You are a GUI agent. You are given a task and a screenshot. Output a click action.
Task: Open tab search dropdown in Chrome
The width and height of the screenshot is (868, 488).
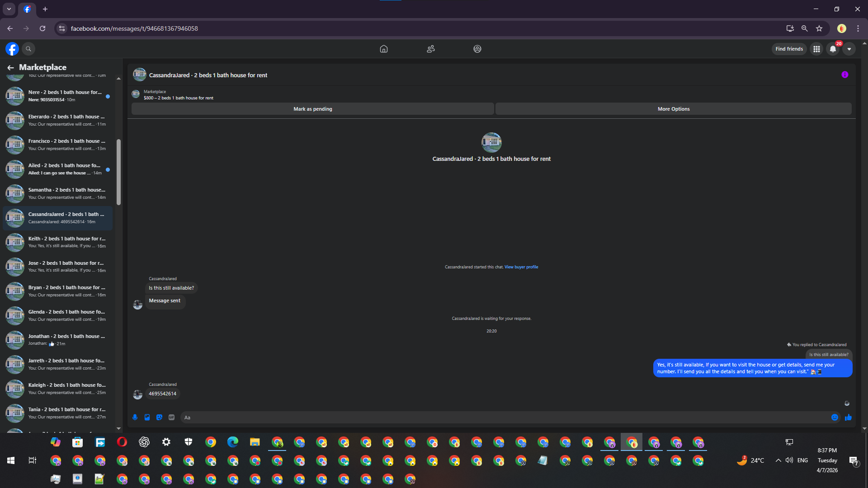pyautogui.click(x=9, y=9)
